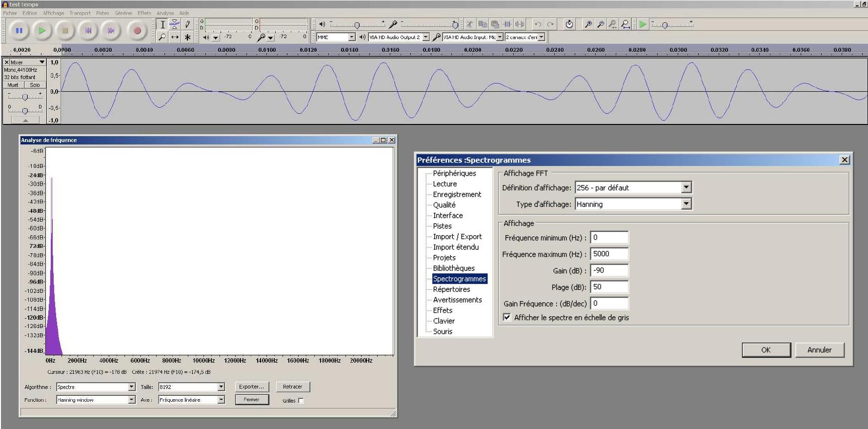Viewport: 868px width, 429px height.
Task: Click the output volume slider handle
Action: coord(357,25)
